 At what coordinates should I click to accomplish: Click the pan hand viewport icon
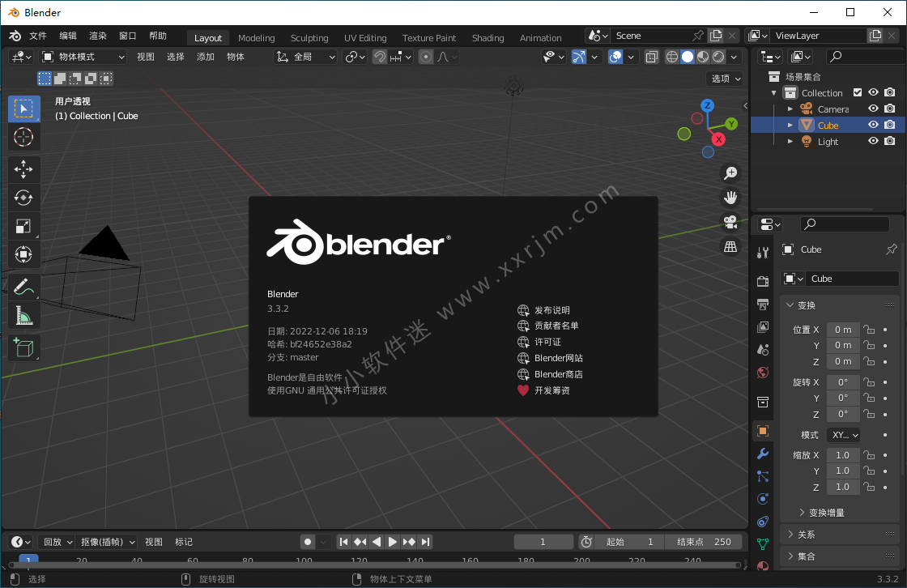pos(730,198)
